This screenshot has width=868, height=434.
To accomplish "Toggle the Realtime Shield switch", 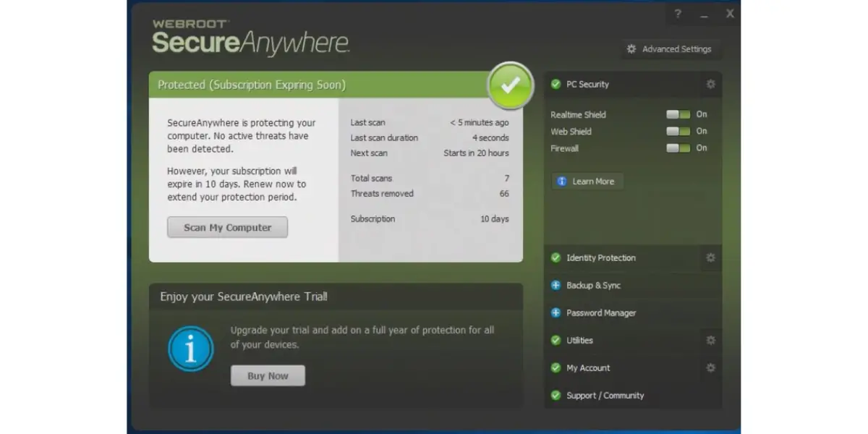I will (x=678, y=114).
